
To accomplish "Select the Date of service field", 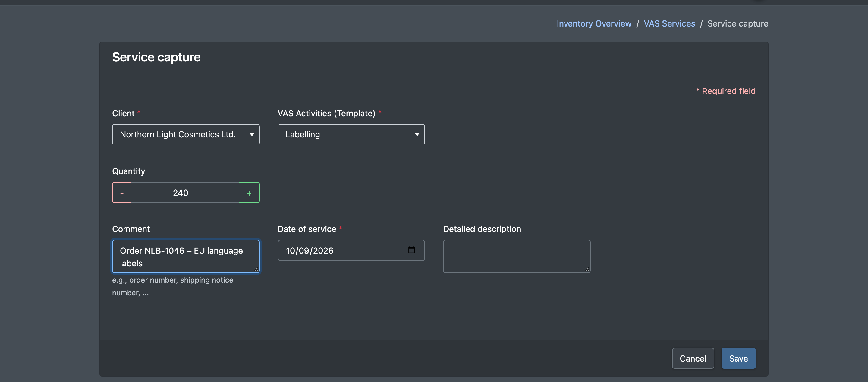I will (x=351, y=250).
